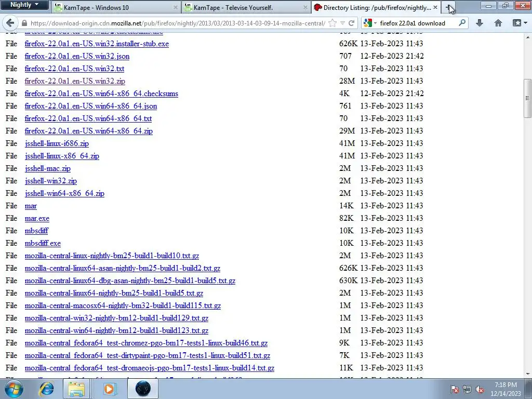Click the Nightly globe taskbar icon

tap(143, 389)
